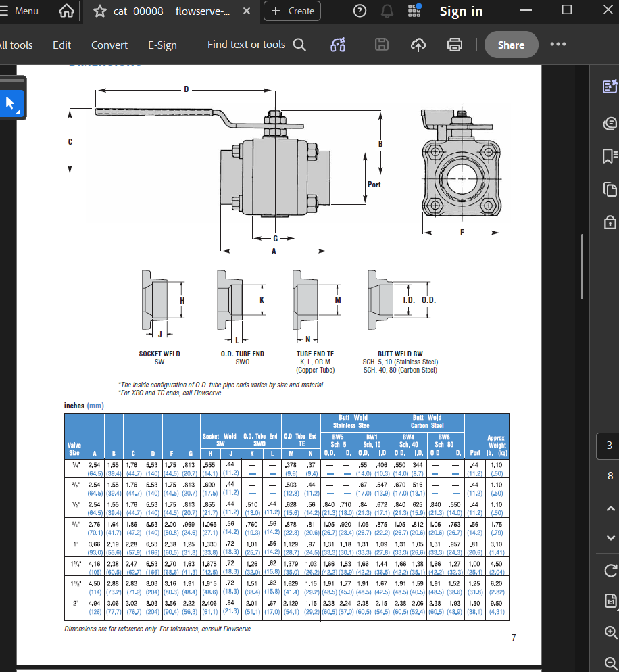Click the 6.20 weight value
The height and width of the screenshot is (672, 619).
(497, 583)
